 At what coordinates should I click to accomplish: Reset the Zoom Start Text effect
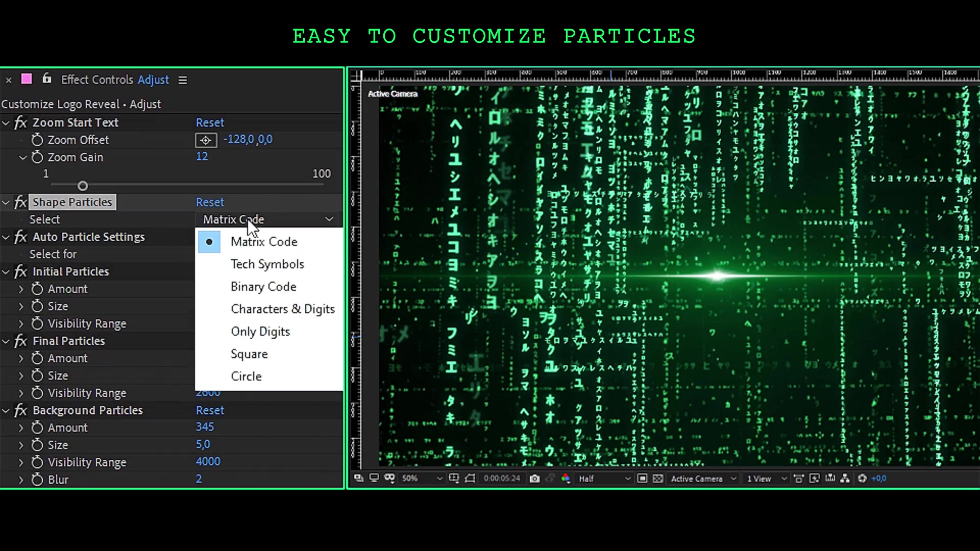click(210, 122)
